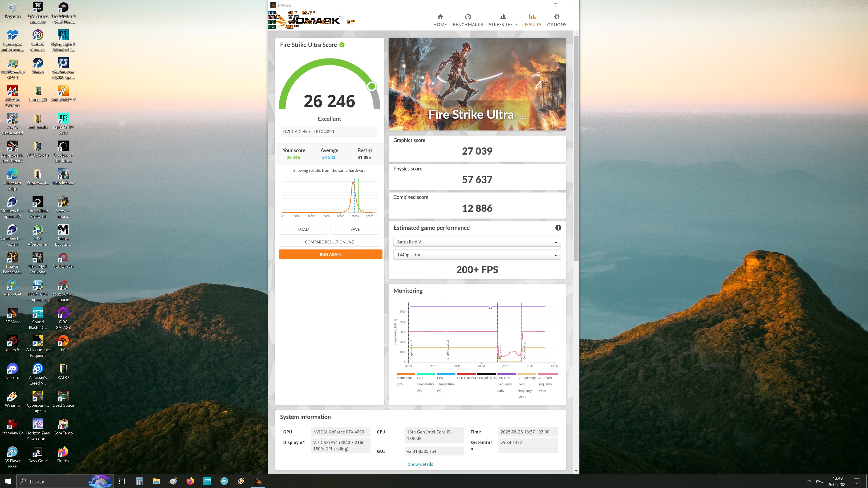
Task: Switch to the RESULTS tab
Action: click(532, 20)
